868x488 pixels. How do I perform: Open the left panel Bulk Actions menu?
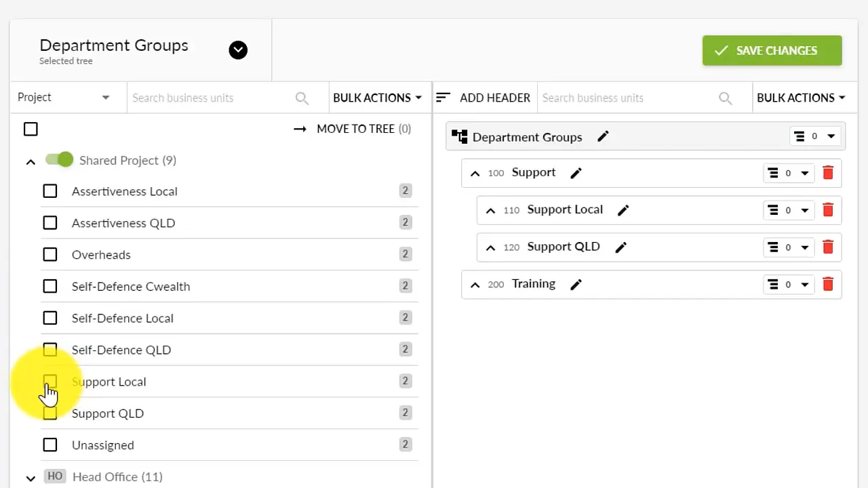click(377, 98)
